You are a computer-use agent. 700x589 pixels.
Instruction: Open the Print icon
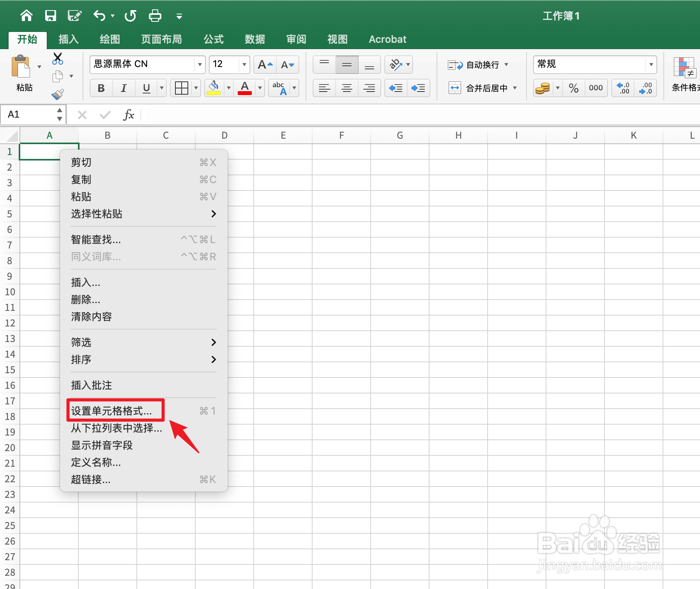(155, 16)
